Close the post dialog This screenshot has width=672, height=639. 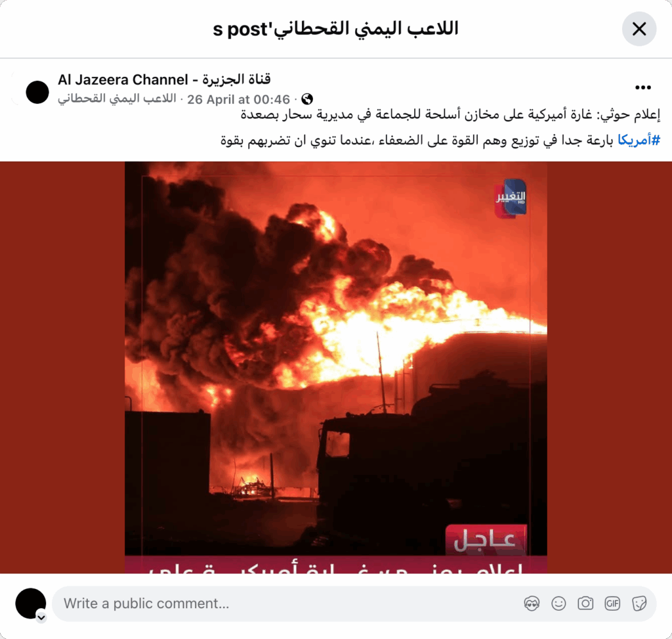[639, 29]
